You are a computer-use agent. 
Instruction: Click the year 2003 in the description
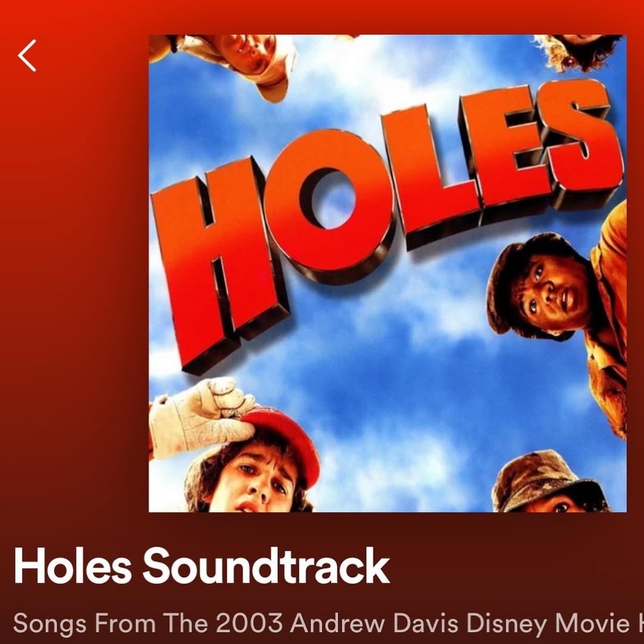pyautogui.click(x=249, y=624)
